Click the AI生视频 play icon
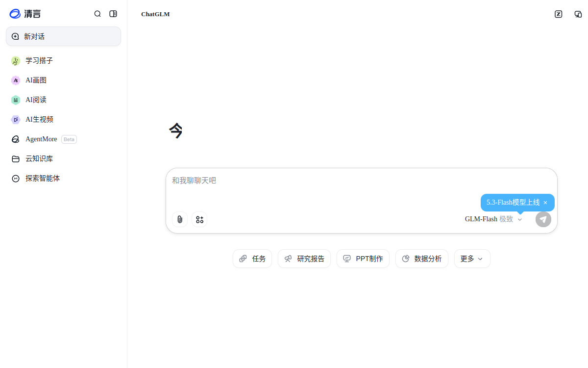 16,119
